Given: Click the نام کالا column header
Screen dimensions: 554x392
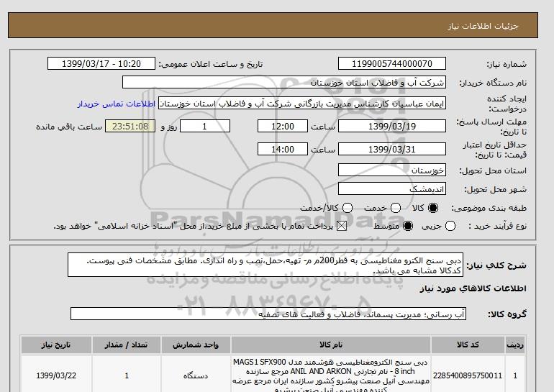Looking at the screenshot, I should point(331,345).
